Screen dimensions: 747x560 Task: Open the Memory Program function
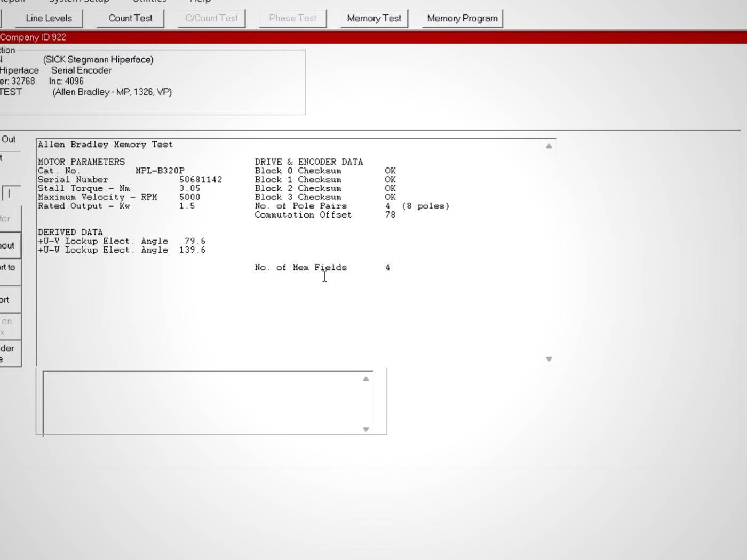(x=462, y=18)
